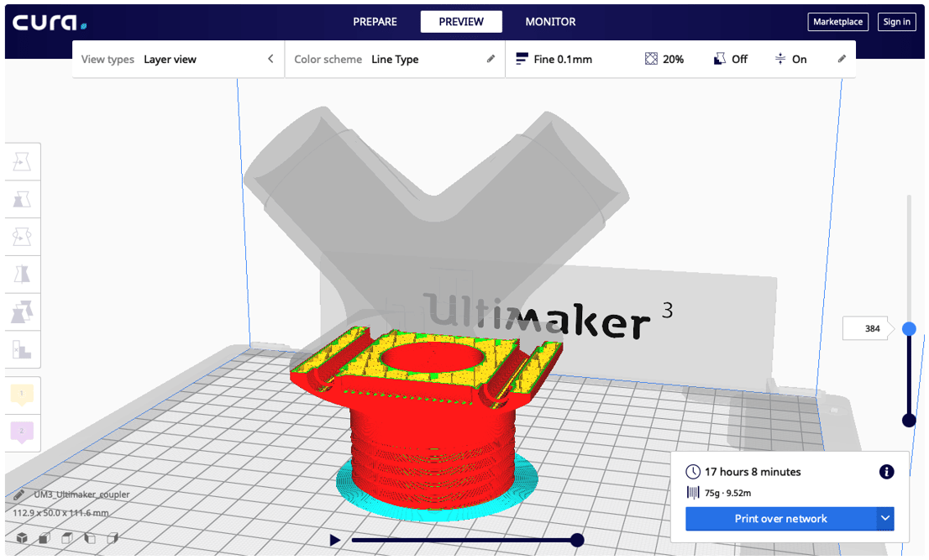The width and height of the screenshot is (929, 560).
Task: Switch to the PREPARE tab
Action: [x=375, y=22]
